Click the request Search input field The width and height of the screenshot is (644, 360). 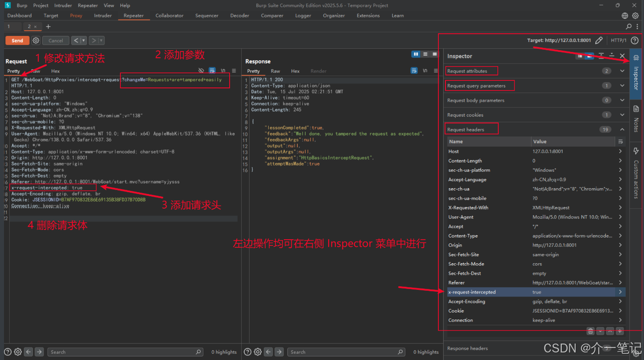(126, 352)
